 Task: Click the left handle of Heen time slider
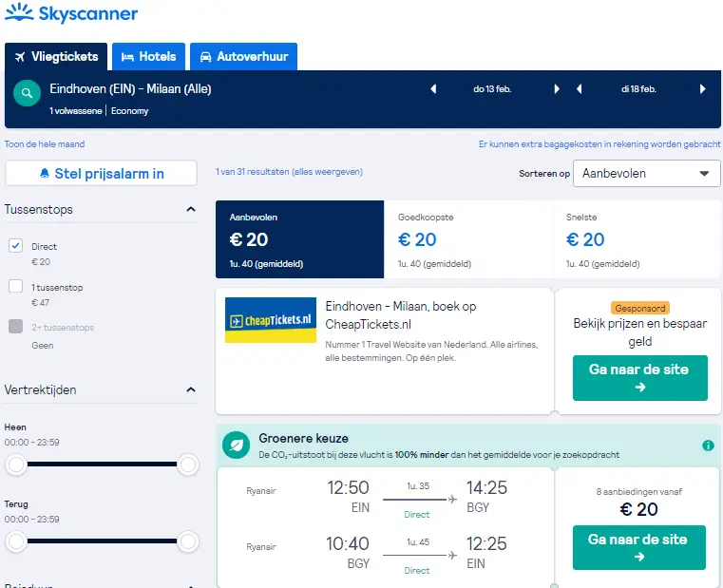16,464
